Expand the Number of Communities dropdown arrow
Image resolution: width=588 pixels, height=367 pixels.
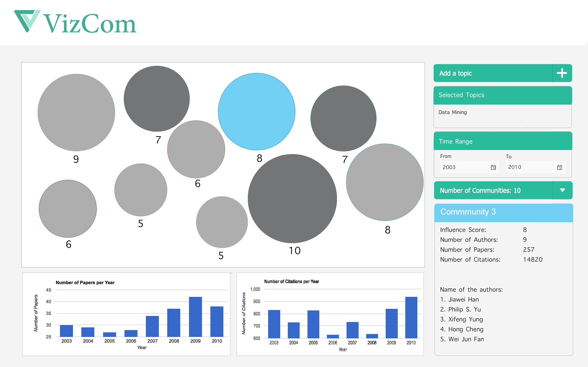(x=562, y=190)
